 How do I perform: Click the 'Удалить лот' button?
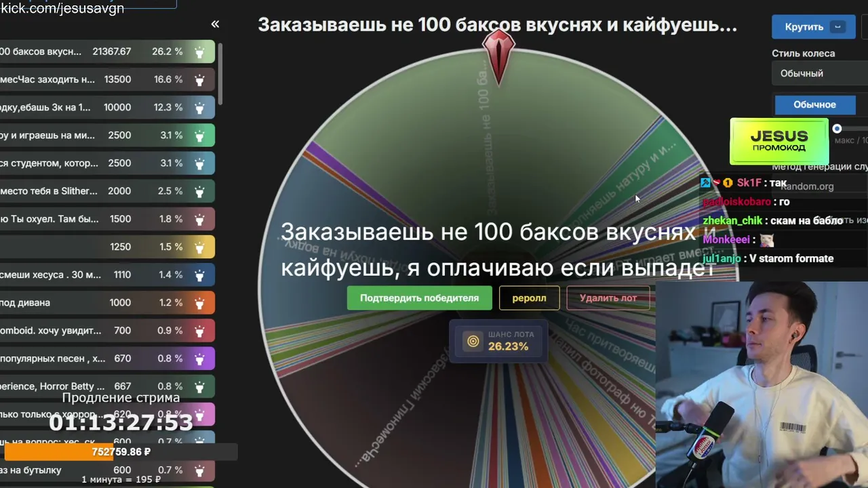[x=608, y=298]
